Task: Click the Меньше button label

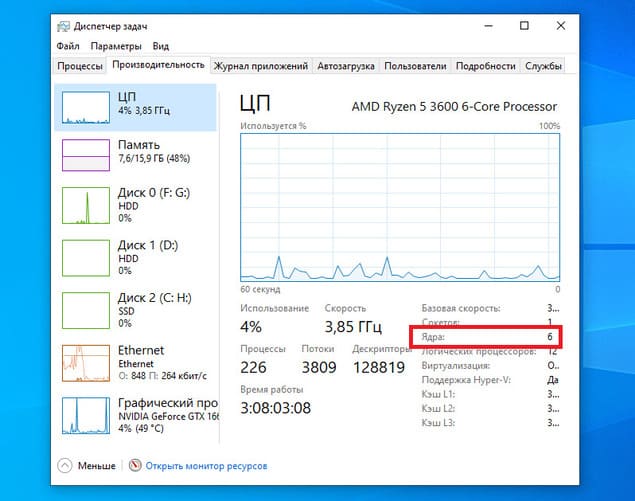Action: [96, 466]
